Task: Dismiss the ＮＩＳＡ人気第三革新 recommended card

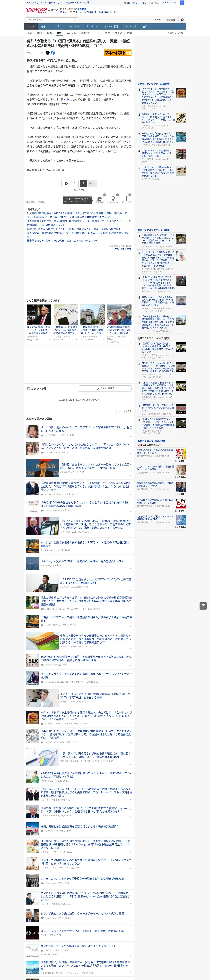Action: click(50, 340)
